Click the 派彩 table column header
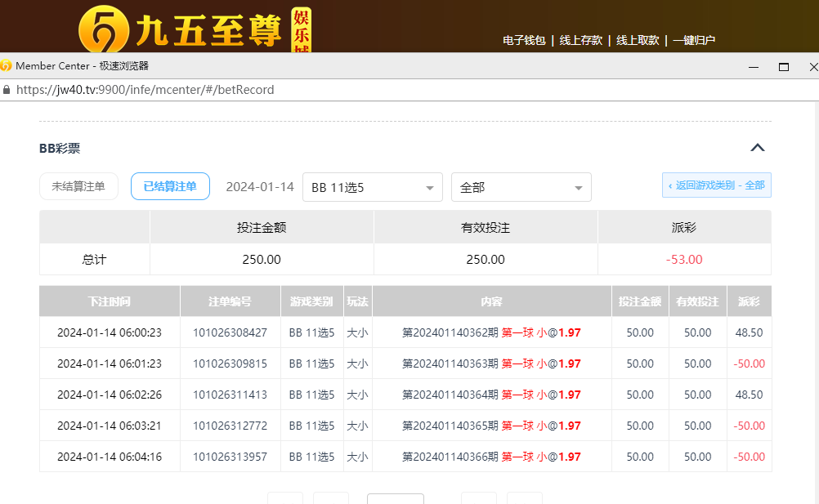This screenshot has height=504, width=819. tap(749, 301)
